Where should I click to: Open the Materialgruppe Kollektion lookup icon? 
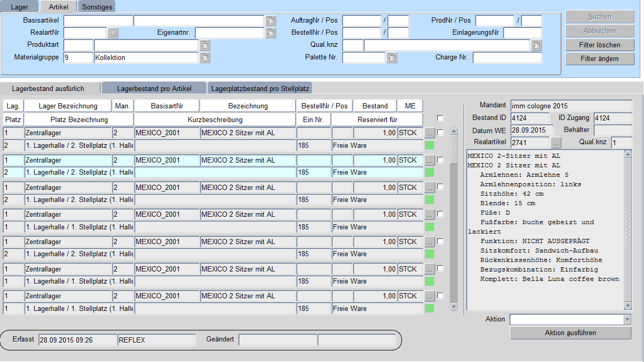pyautogui.click(x=205, y=58)
